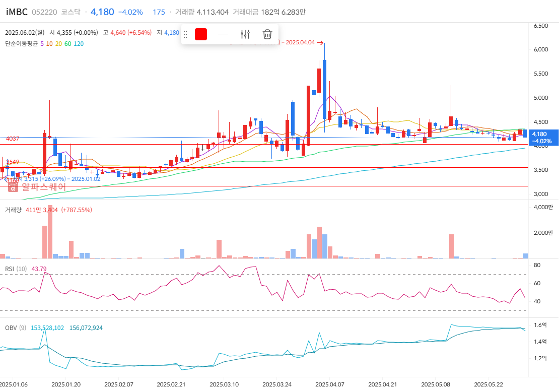Click the 5,500 price axis label

click(541, 74)
